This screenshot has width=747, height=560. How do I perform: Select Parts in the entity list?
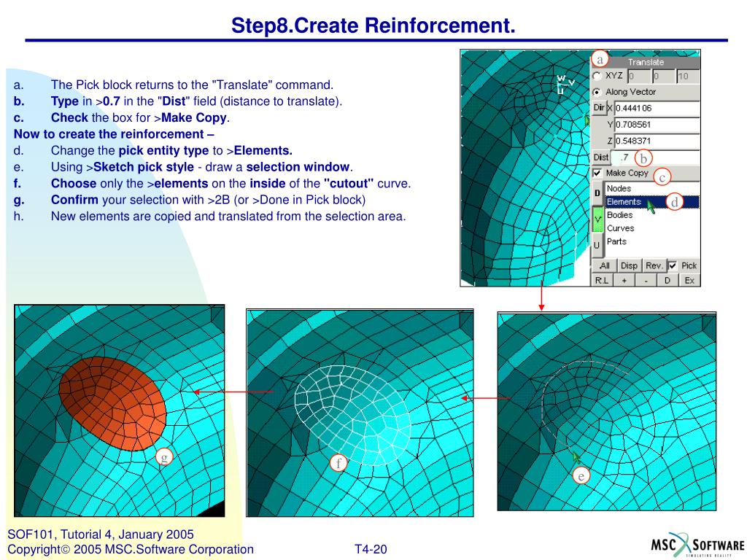(x=652, y=241)
